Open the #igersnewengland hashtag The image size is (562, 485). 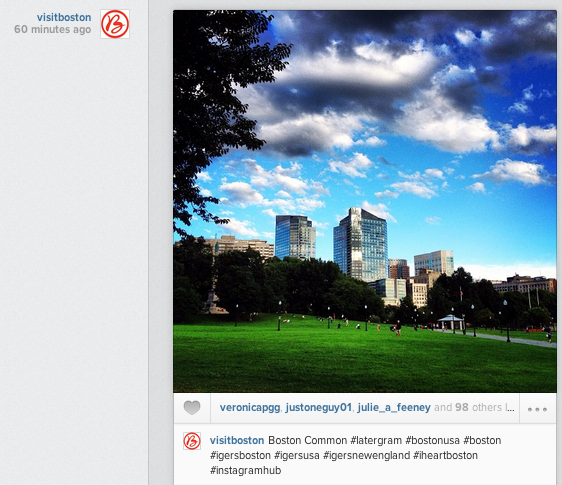(366, 455)
